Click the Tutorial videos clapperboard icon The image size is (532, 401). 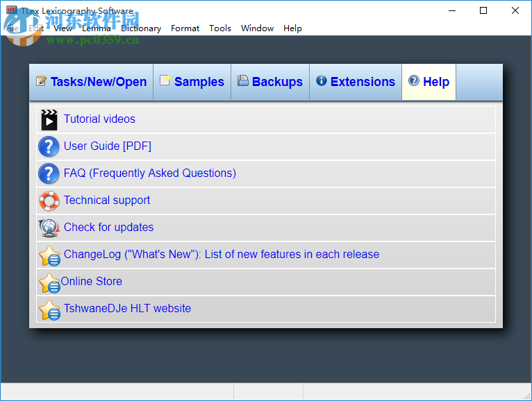[49, 120]
